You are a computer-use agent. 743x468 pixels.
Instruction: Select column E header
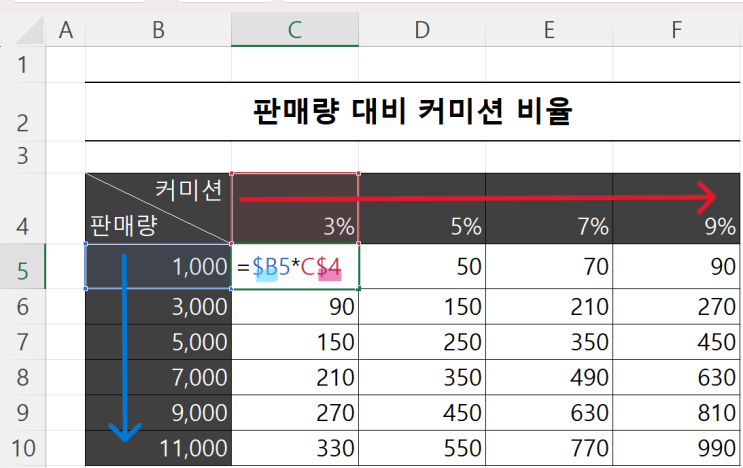click(549, 30)
